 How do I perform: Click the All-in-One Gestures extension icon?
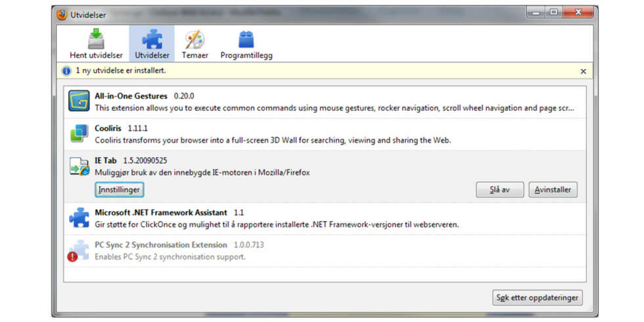[79, 101]
